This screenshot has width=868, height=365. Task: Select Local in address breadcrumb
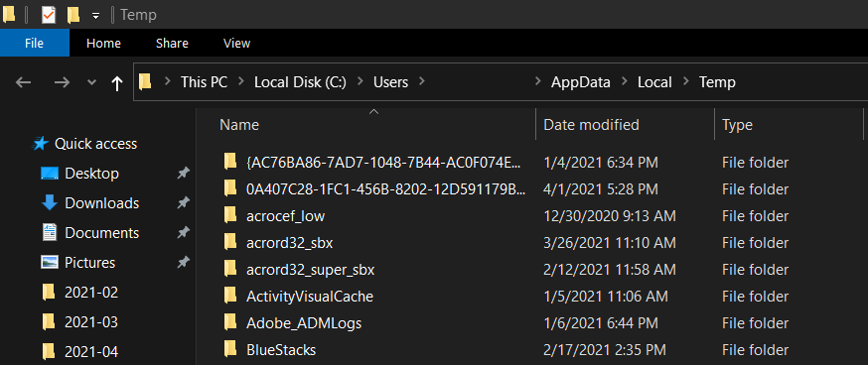(654, 82)
